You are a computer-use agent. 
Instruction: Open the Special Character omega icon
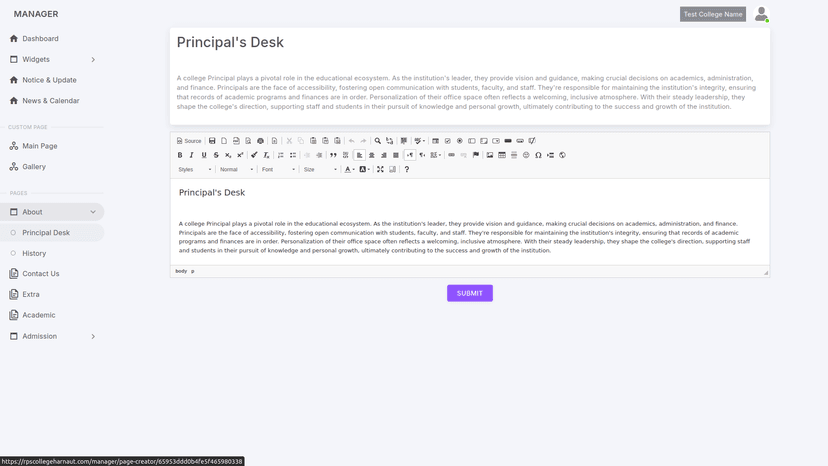click(x=538, y=155)
